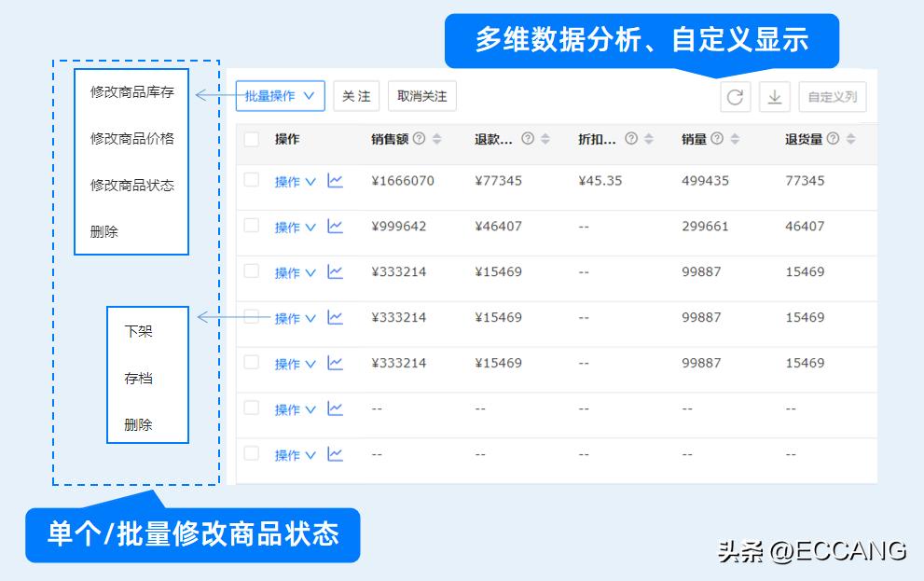
Task: Click the 自定义列 button
Action: pos(832,97)
